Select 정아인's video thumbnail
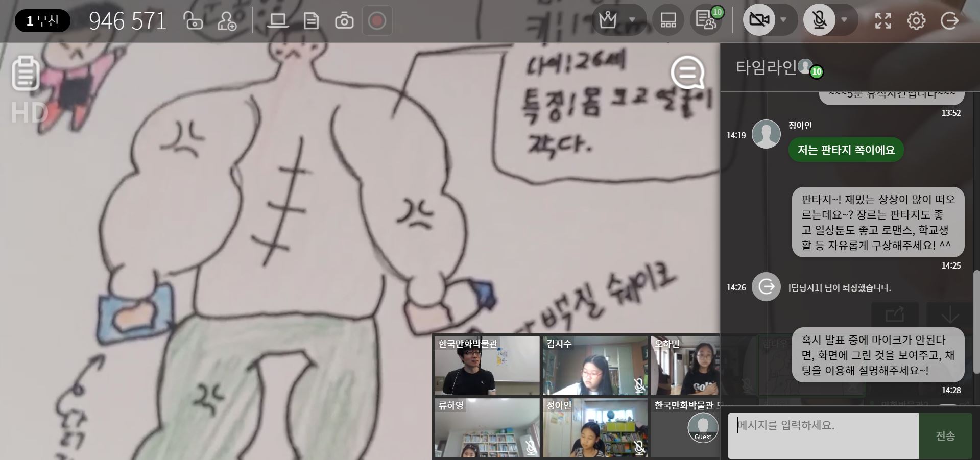 tap(595, 428)
